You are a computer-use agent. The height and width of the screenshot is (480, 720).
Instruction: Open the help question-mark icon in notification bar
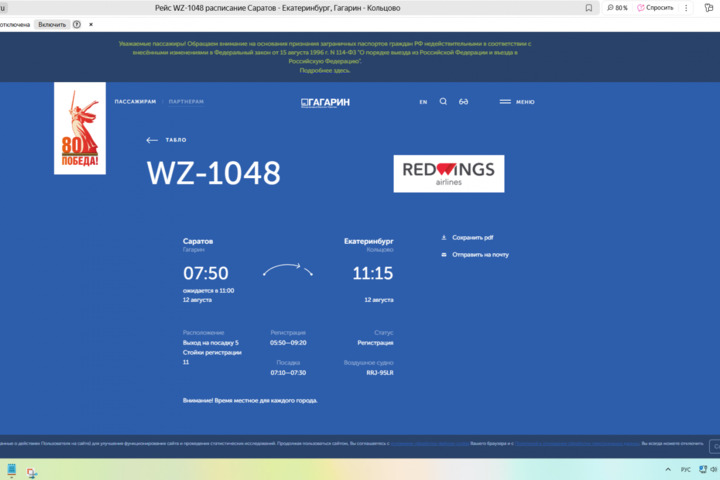tap(77, 24)
